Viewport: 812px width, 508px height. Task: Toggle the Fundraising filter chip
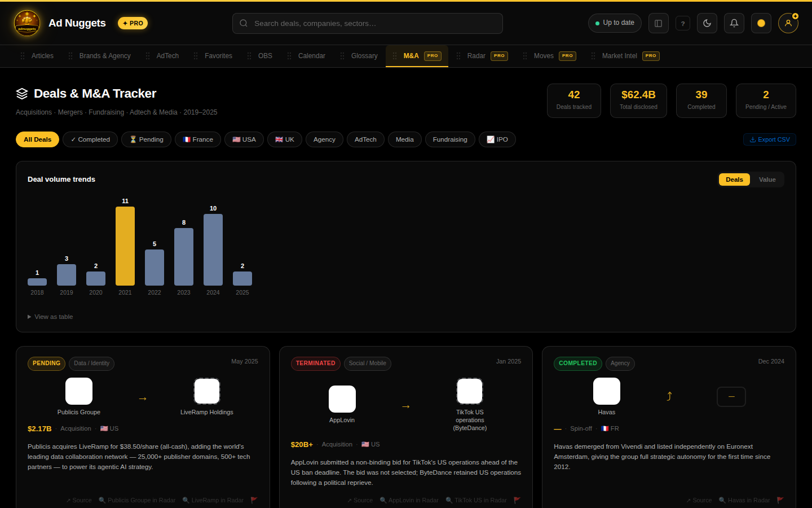(x=450, y=139)
